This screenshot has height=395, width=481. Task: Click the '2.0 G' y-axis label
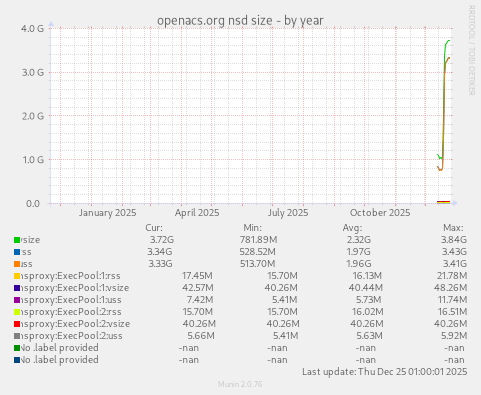[x=33, y=116]
